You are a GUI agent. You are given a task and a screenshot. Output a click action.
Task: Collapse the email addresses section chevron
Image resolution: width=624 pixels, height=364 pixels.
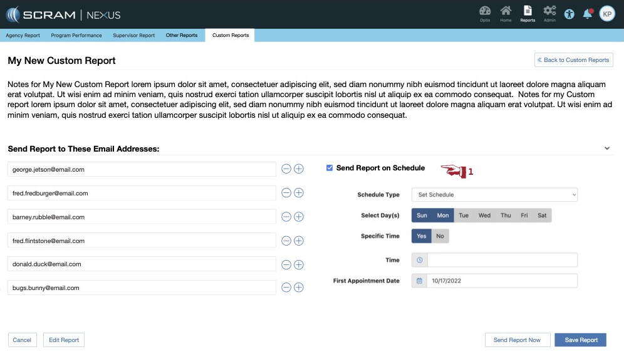coord(606,148)
